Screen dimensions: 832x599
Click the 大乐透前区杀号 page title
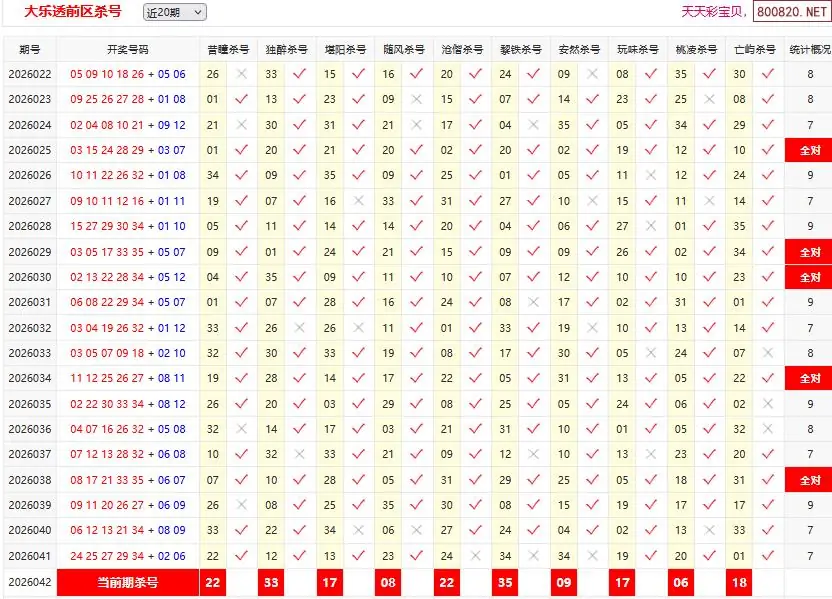[x=66, y=12]
